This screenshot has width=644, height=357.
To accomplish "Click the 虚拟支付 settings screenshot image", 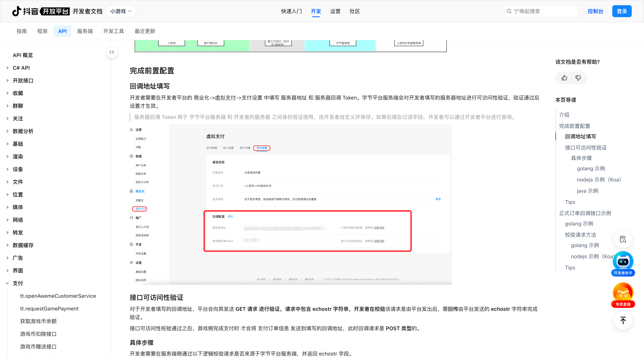I will (291, 204).
